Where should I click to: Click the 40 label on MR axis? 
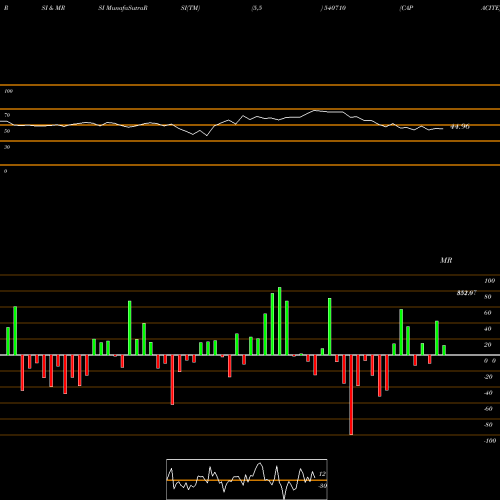click(x=488, y=329)
